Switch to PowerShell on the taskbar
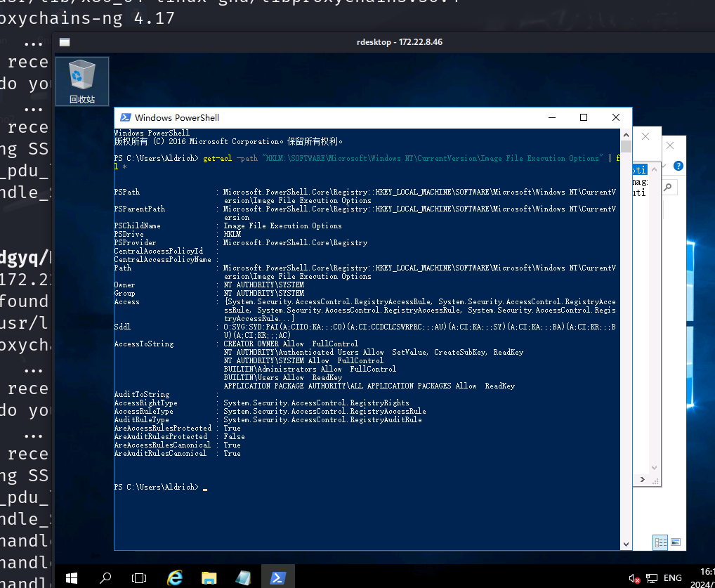 pos(277,578)
